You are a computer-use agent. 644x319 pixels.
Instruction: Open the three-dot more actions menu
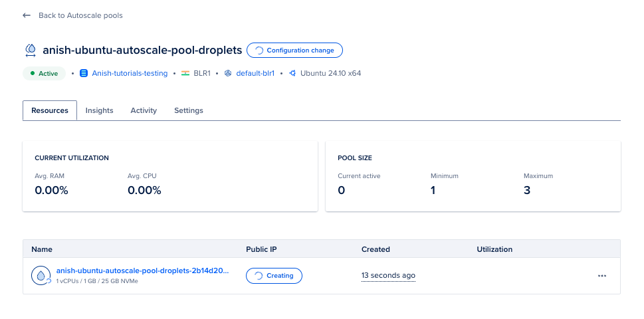point(602,276)
